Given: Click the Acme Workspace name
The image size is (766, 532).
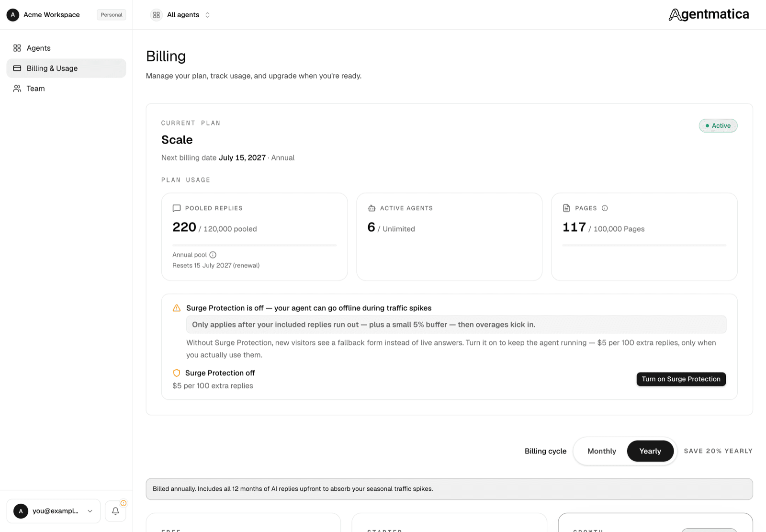Looking at the screenshot, I should tap(52, 15).
